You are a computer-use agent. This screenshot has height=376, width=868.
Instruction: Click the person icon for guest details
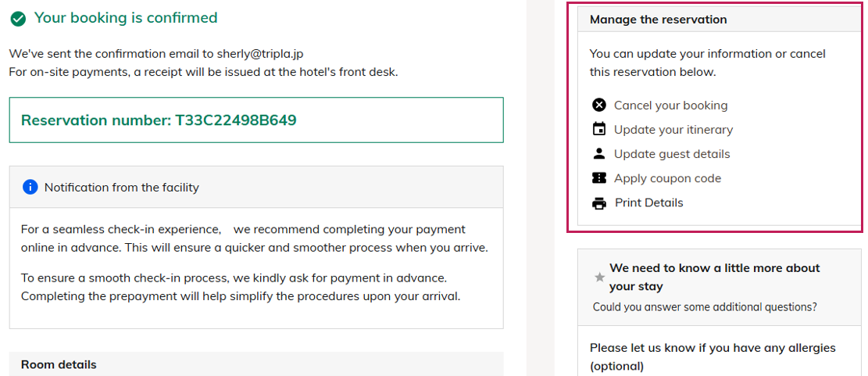[599, 153]
